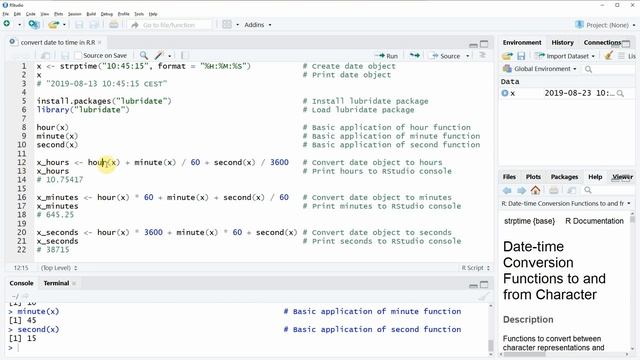Click the Re-run previous code icon

pyautogui.click(x=415, y=56)
